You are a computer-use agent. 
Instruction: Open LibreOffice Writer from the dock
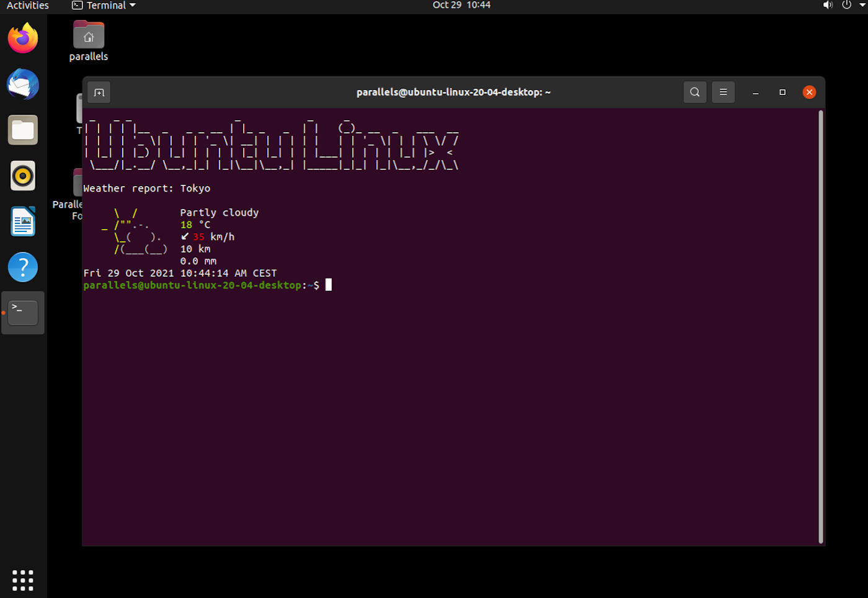coord(23,221)
